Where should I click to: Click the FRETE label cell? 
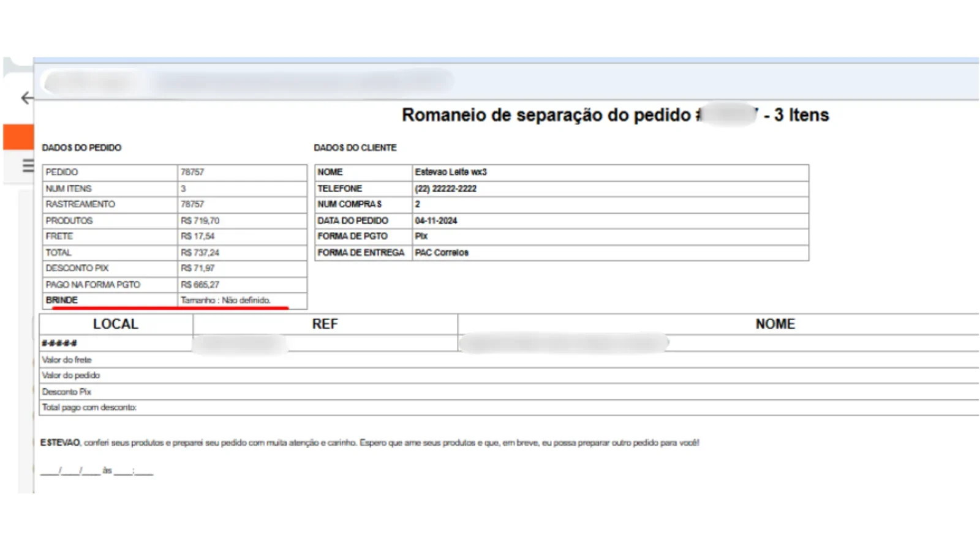(110, 236)
